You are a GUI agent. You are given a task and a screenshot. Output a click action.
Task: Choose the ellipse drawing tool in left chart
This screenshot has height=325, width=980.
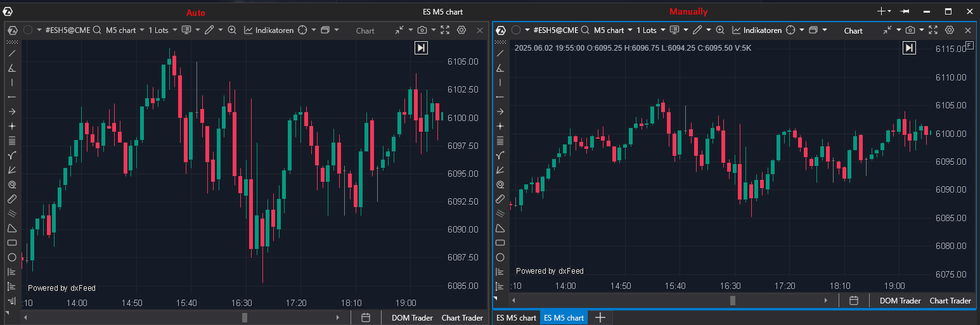pos(11,257)
